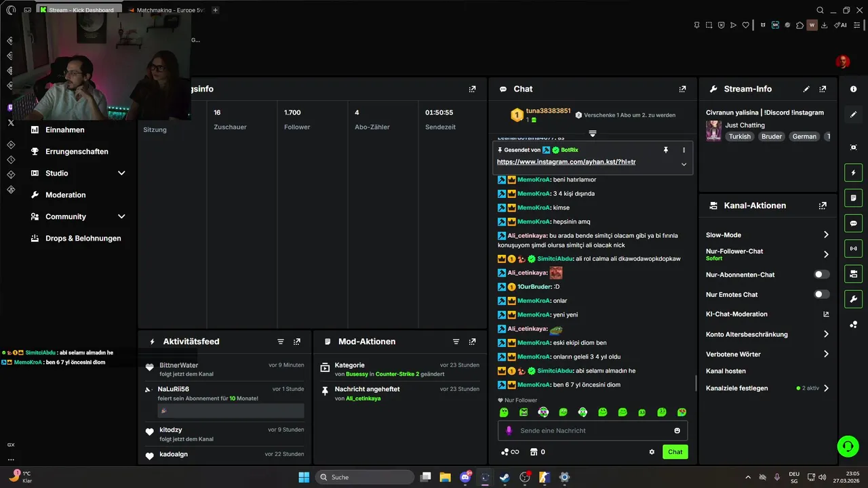The width and height of the screenshot is (868, 488).
Task: Click the broadcast signal sidebar icon
Action: (853, 248)
